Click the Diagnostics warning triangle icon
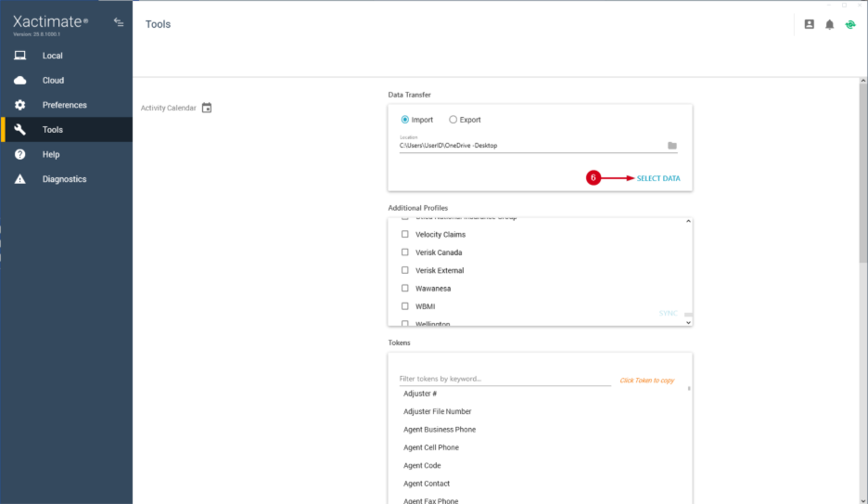This screenshot has height=504, width=868. 19,179
